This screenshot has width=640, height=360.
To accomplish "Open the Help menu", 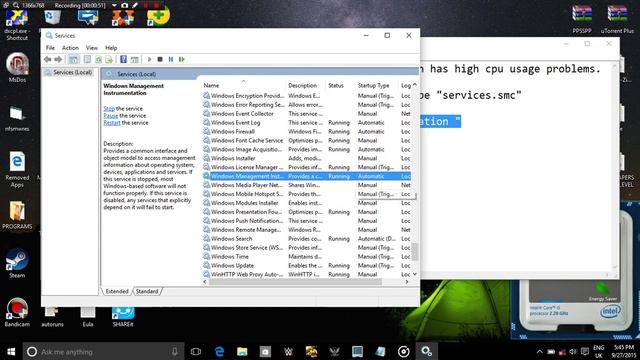I will [x=111, y=48].
